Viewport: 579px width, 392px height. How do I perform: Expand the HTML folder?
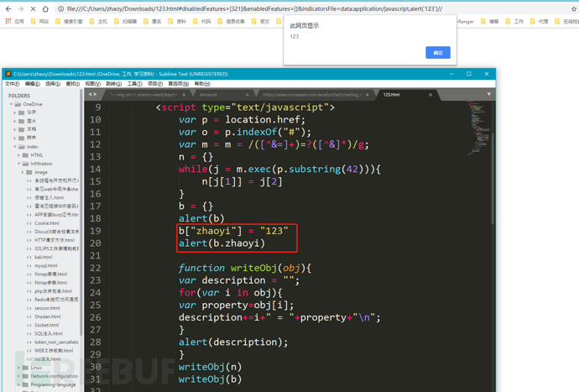(18, 155)
